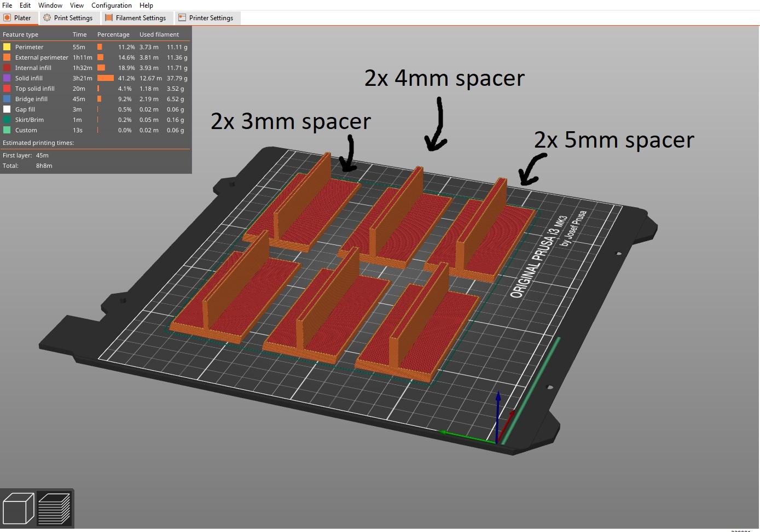Viewport: 760px width, 532px height.
Task: Click the blue Bridge infill color swatch
Action: (7, 99)
